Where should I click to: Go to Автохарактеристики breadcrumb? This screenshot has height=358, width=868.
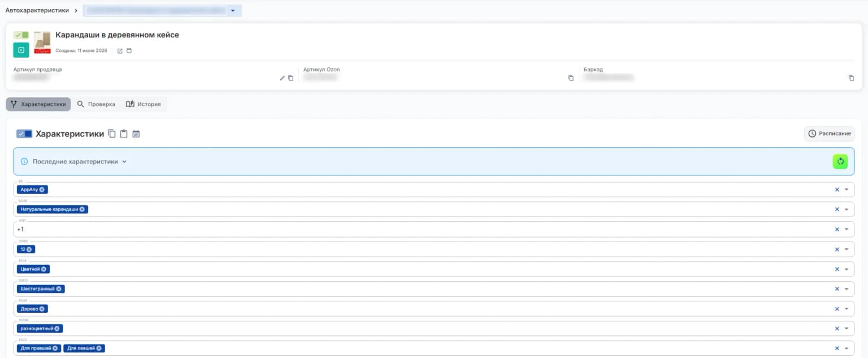[37, 11]
